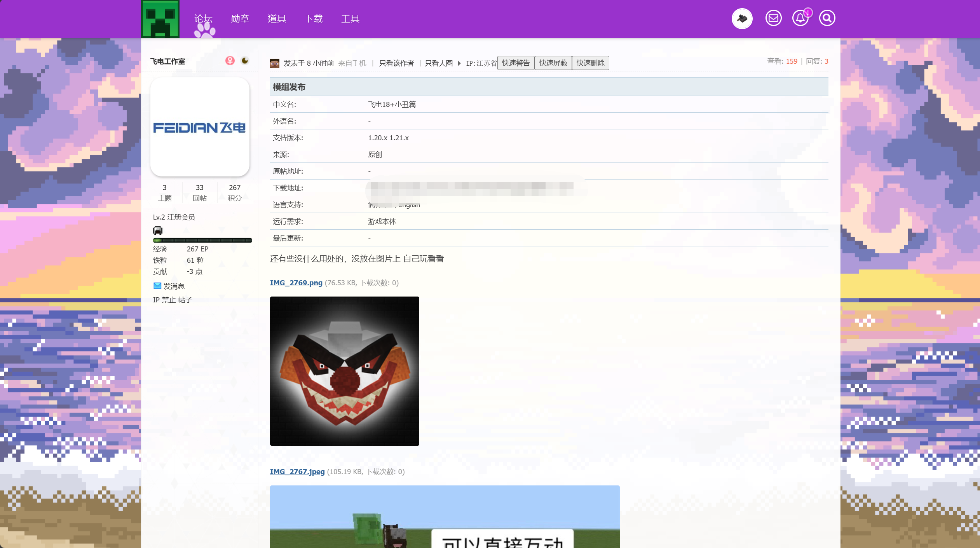Screen dimensions: 980x548
Task: Open the 道具 navigation tab
Action: [277, 19]
